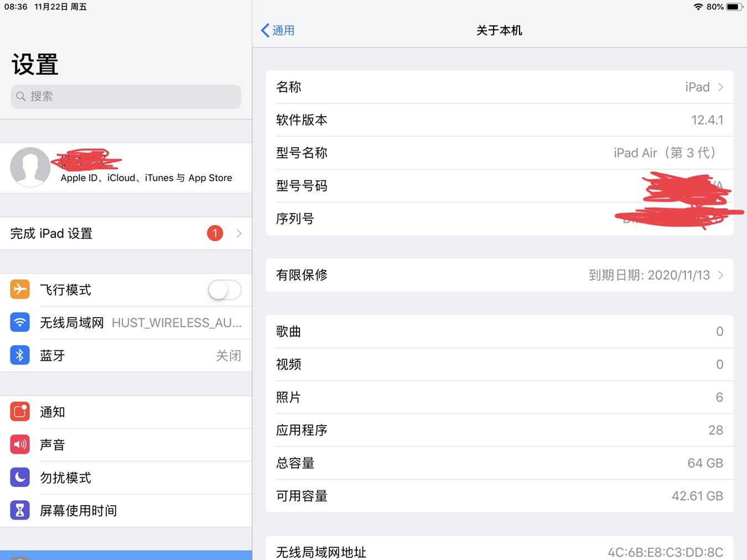The image size is (747, 560).
Task: Click the Wi-Fi status icon in status bar
Action: click(698, 7)
